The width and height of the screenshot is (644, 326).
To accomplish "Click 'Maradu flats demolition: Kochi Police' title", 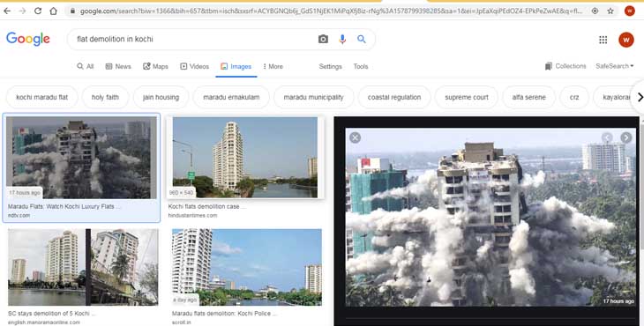I will (x=225, y=314).
